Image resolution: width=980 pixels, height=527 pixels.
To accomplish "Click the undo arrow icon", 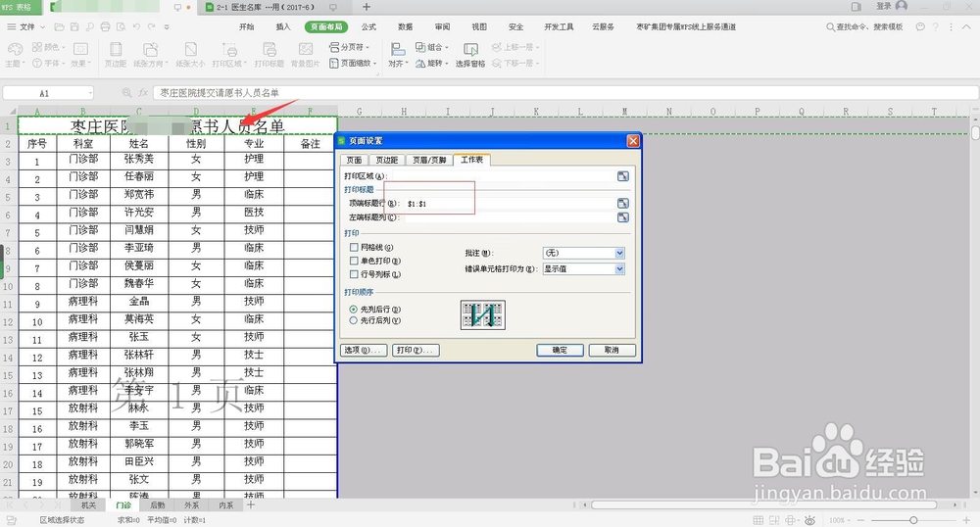I will coord(136,26).
